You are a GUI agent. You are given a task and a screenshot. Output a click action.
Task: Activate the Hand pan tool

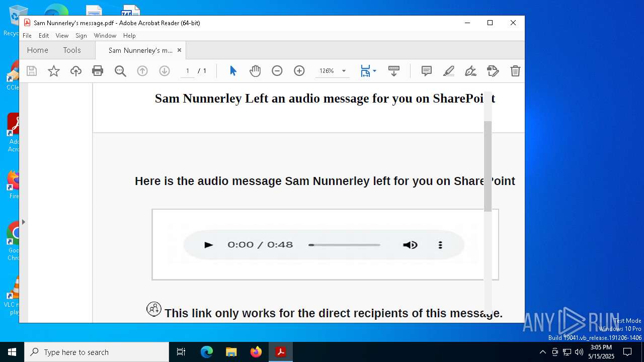255,71
